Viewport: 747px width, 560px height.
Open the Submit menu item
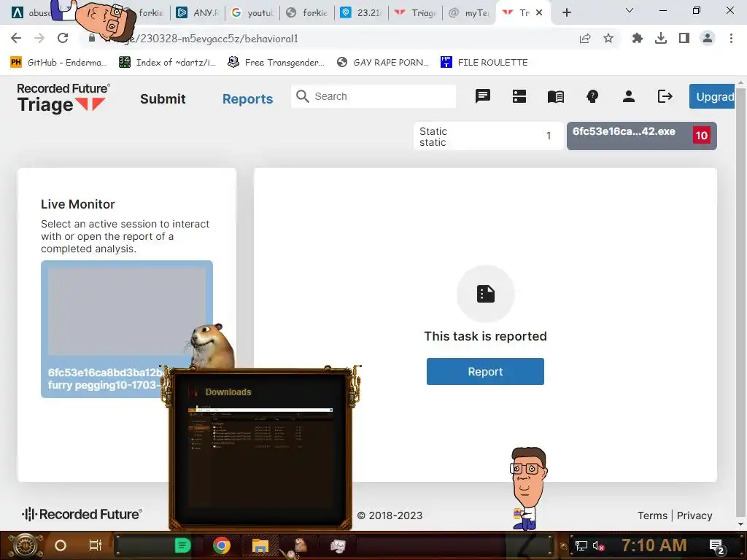click(x=163, y=99)
